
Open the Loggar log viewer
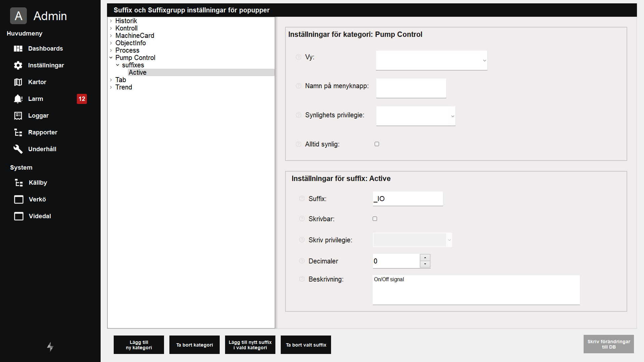38,116
